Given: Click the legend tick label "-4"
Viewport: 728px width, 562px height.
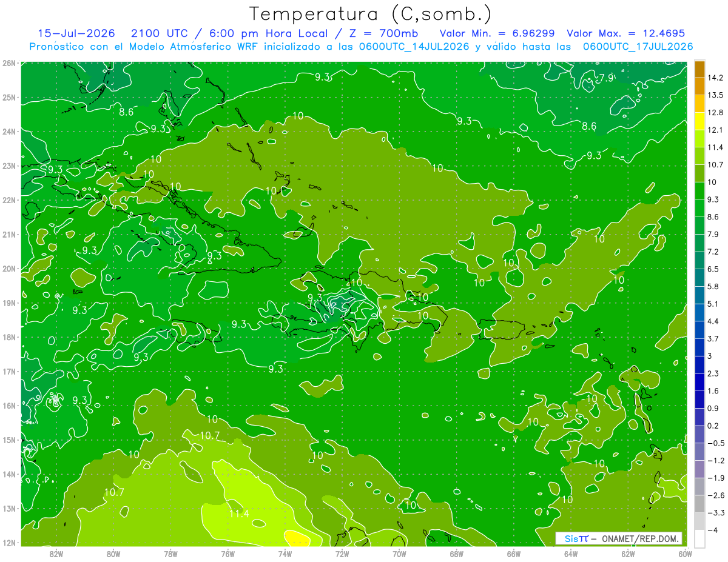Looking at the screenshot, I should click(x=712, y=530).
